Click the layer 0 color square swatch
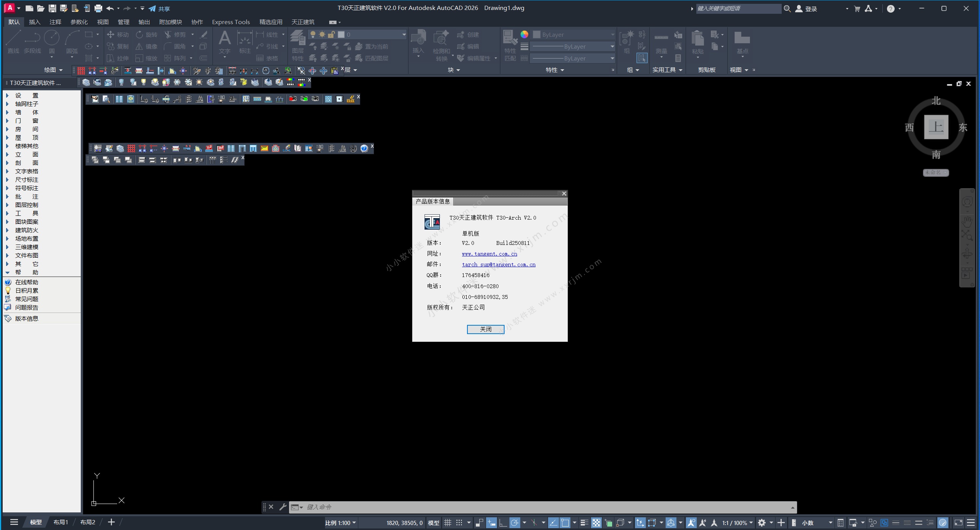 click(341, 34)
